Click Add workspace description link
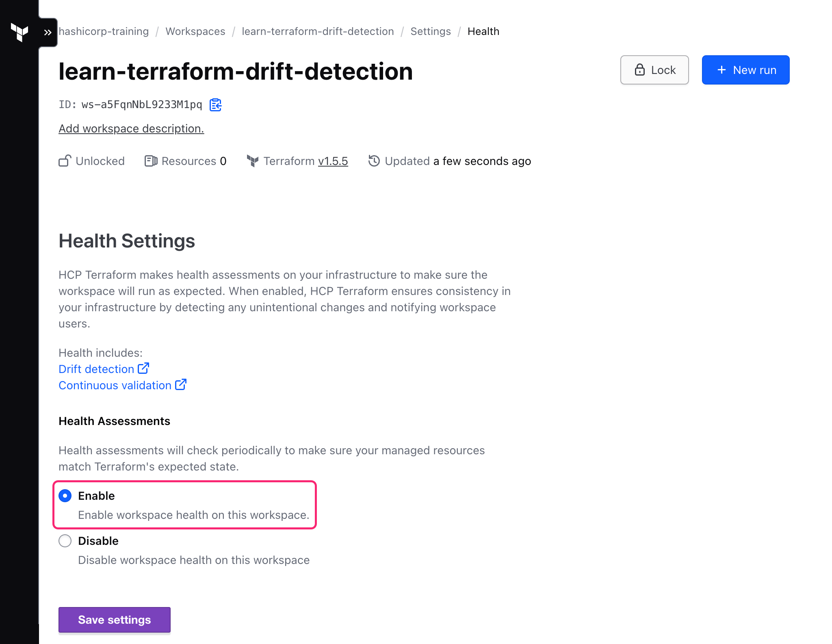 [x=131, y=128]
